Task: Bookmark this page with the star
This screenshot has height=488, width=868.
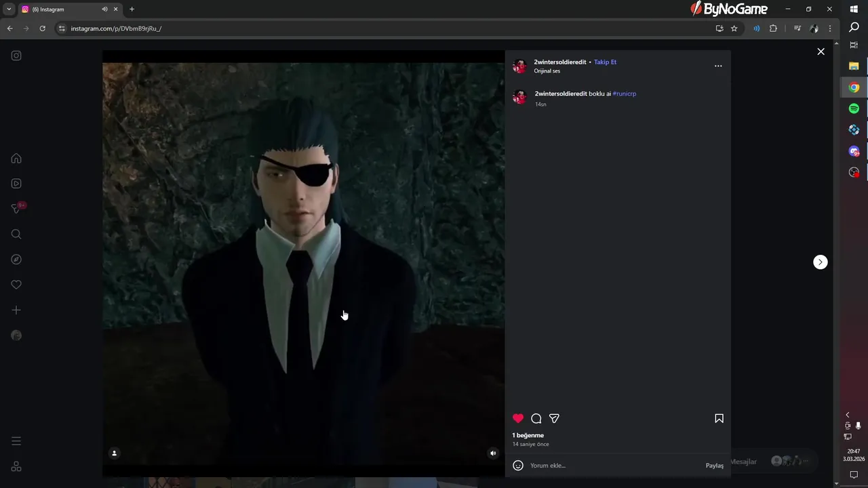Action: pyautogui.click(x=734, y=28)
